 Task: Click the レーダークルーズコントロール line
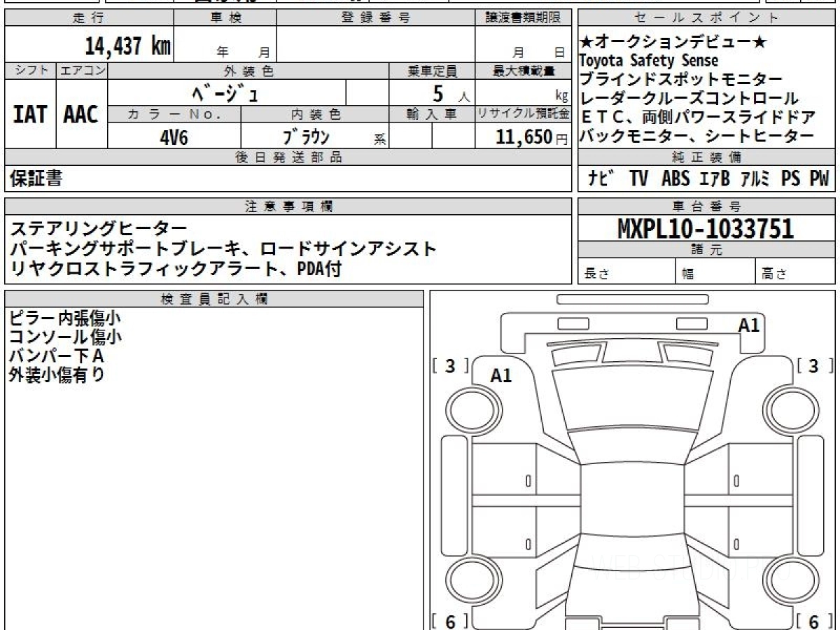pyautogui.click(x=689, y=98)
